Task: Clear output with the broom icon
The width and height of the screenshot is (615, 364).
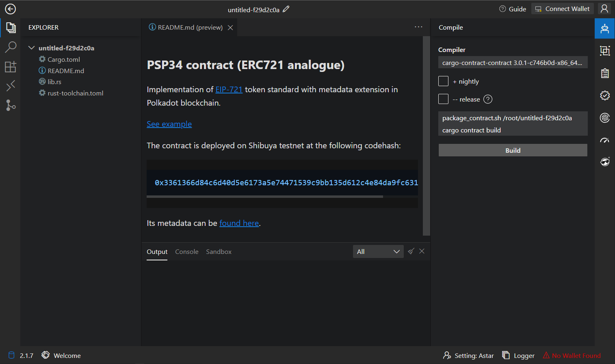Action: [411, 251]
